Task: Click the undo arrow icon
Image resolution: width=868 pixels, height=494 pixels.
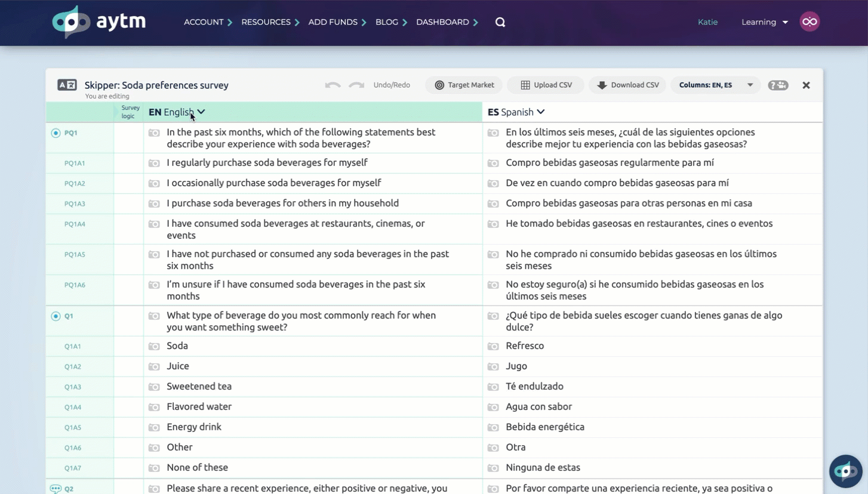Action: [333, 85]
